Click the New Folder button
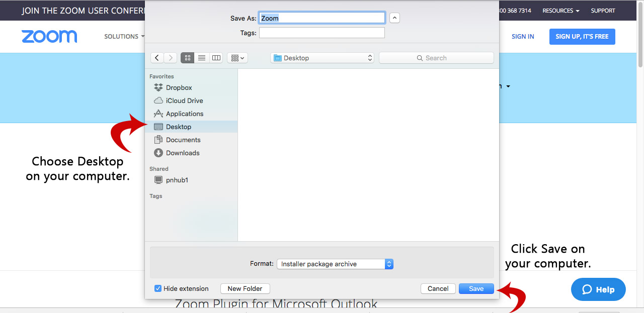 click(x=245, y=288)
